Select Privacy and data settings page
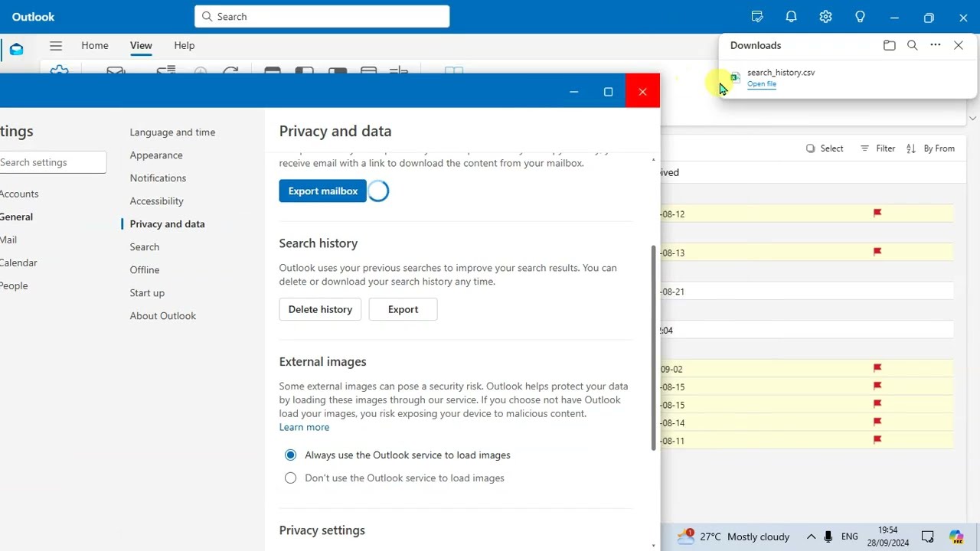 tap(167, 224)
